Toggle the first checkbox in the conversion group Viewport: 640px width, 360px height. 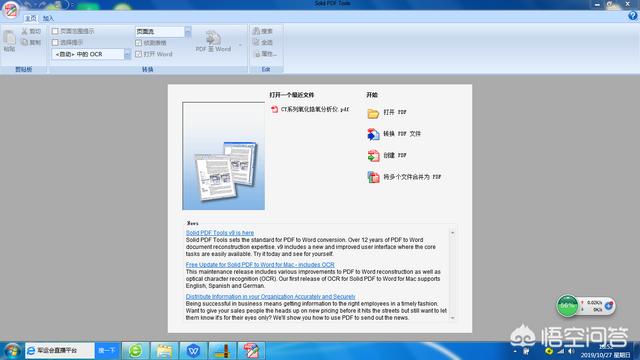pos(55,31)
